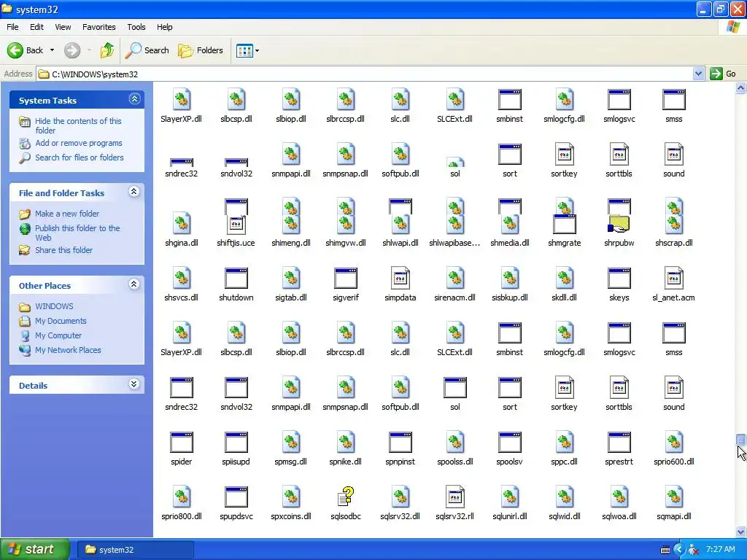This screenshot has width=747, height=560.
Task: Click the vertical scrollbar up arrow
Action: 741,87
